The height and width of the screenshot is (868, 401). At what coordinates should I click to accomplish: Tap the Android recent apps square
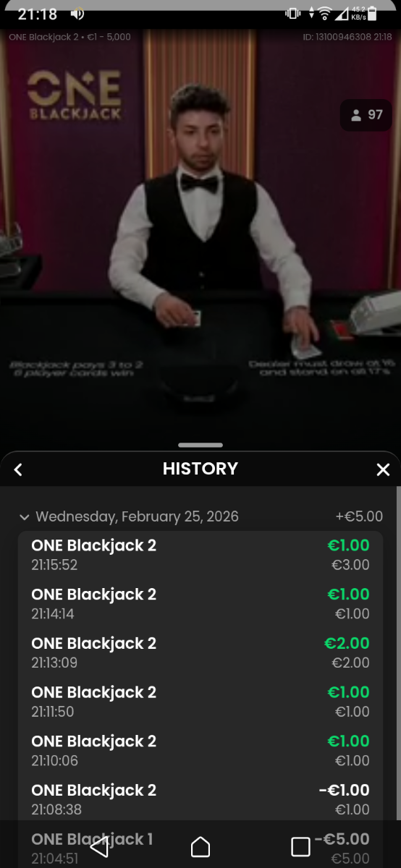pyautogui.click(x=300, y=847)
